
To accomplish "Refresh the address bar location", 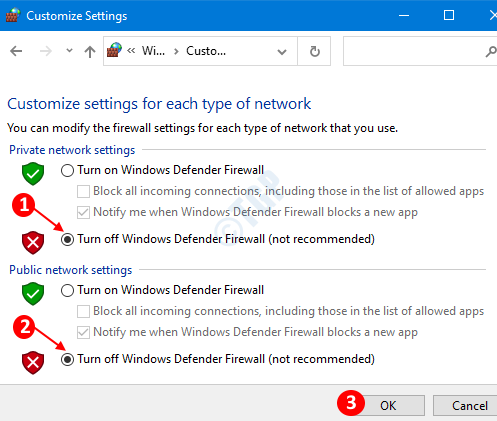I will pos(314,51).
